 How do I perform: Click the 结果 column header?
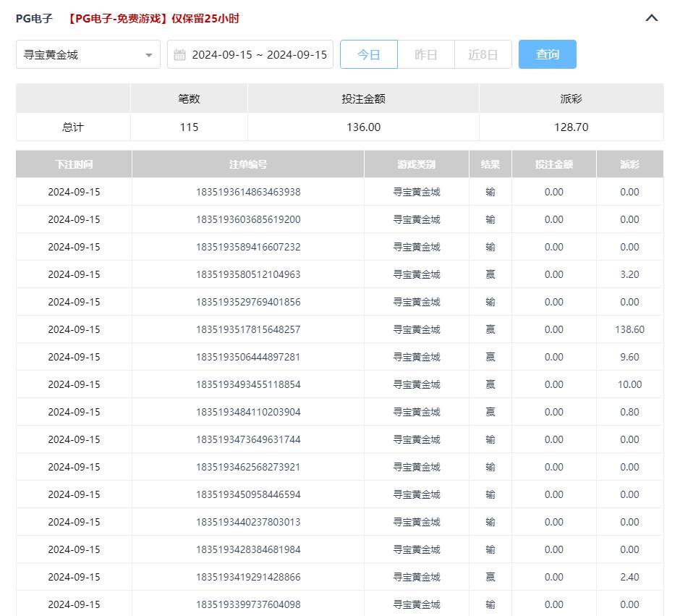click(x=490, y=164)
